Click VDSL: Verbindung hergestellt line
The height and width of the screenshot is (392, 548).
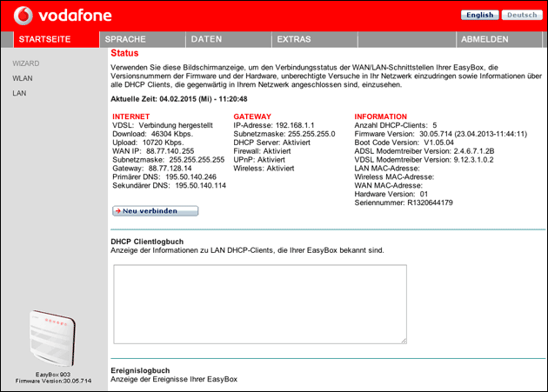(x=163, y=125)
